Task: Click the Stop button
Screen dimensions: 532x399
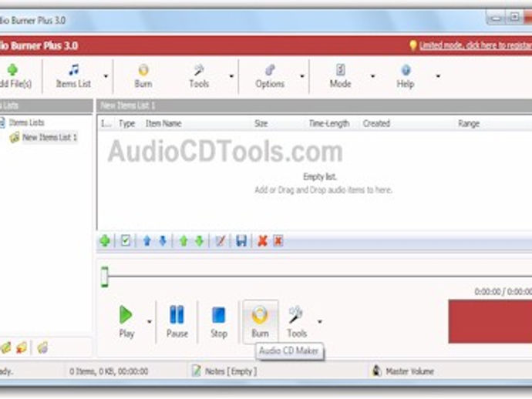Action: point(218,321)
